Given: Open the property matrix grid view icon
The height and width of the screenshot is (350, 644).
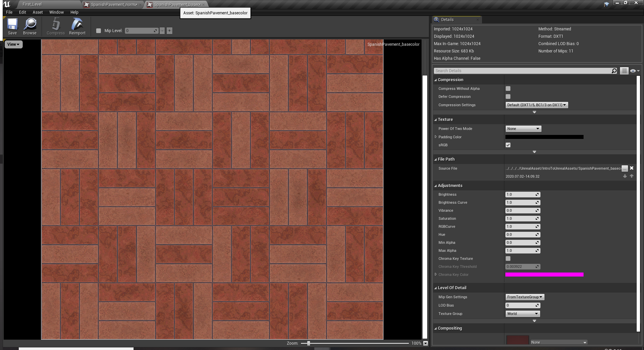Looking at the screenshot, I should 624,71.
